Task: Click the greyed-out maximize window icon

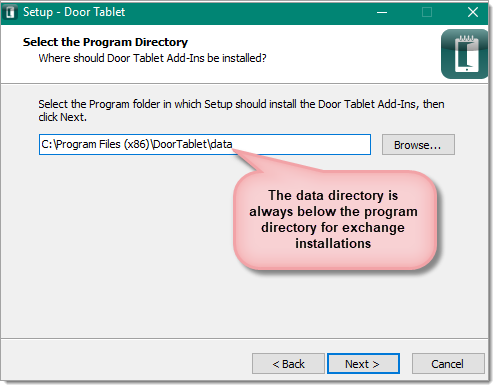Action: pos(427,12)
